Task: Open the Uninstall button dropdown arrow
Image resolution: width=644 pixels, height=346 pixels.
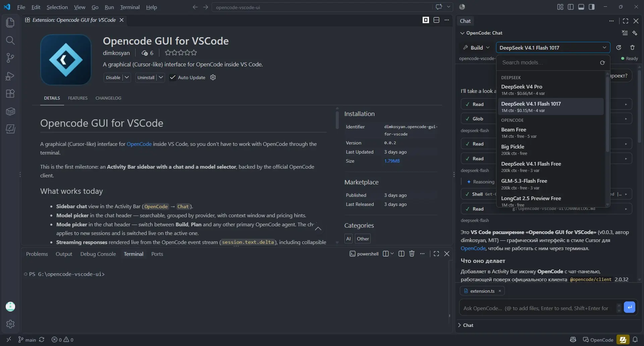Action: (x=161, y=77)
